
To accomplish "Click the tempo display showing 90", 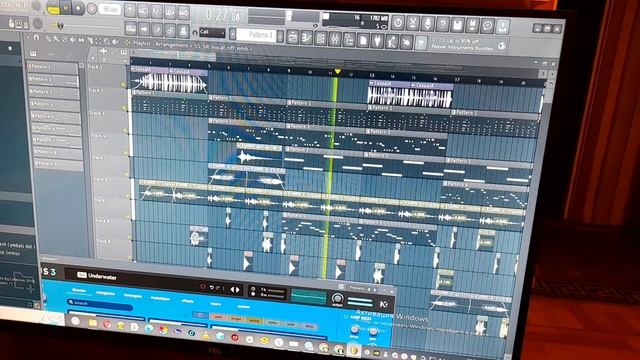I will tap(109, 9).
